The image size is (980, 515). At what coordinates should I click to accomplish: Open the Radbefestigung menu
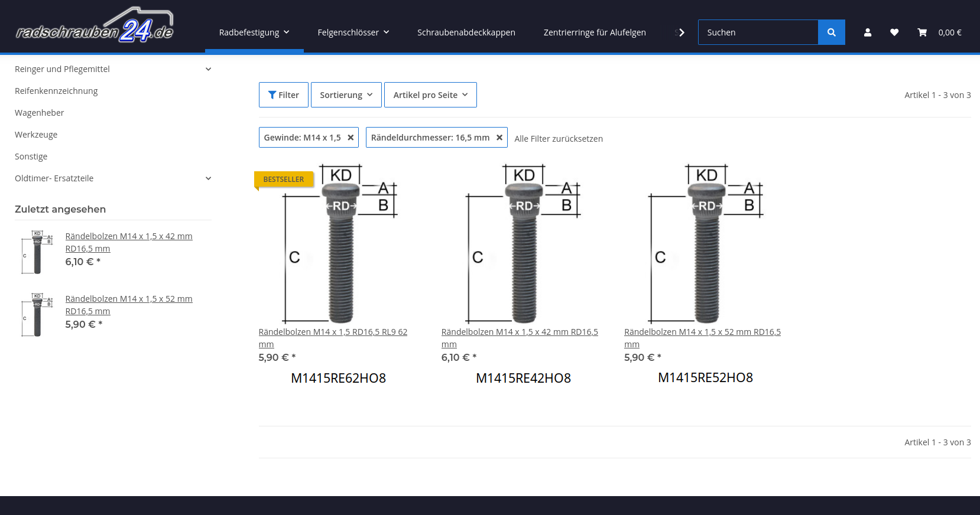click(x=254, y=32)
